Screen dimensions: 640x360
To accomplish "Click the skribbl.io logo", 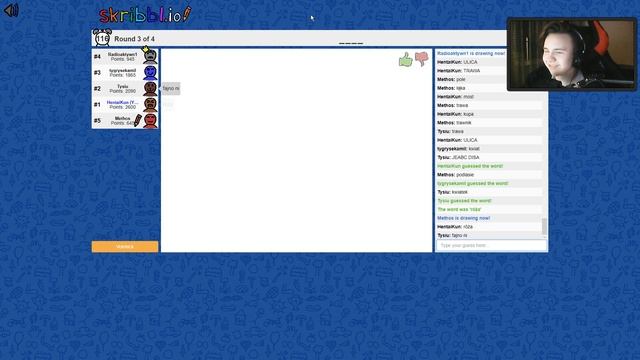I will (145, 15).
